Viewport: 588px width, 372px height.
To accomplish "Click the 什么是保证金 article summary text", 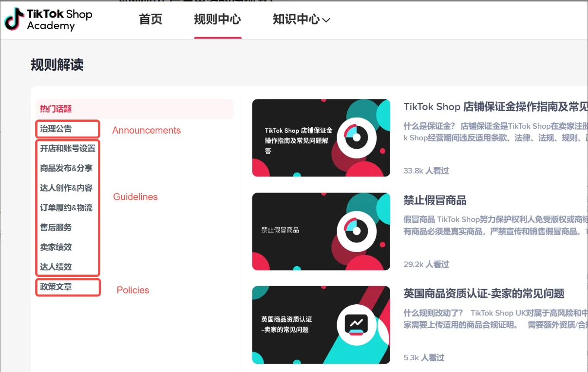I will click(495, 132).
